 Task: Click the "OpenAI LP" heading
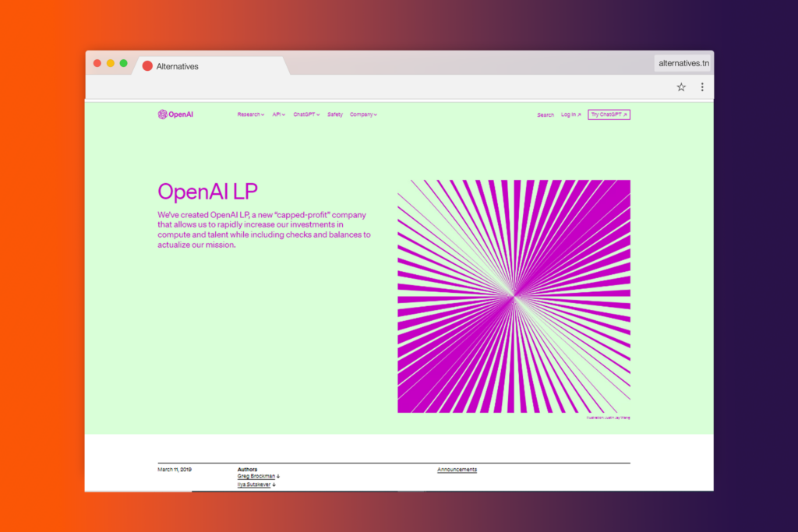click(207, 192)
